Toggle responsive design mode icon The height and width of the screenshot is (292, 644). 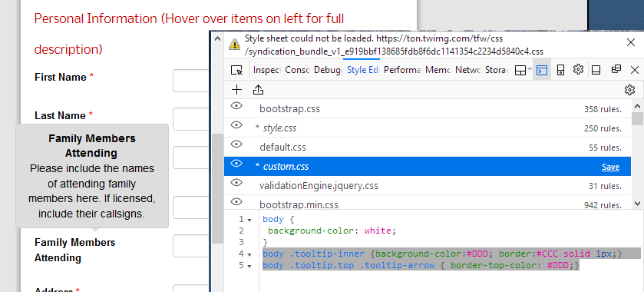click(560, 71)
